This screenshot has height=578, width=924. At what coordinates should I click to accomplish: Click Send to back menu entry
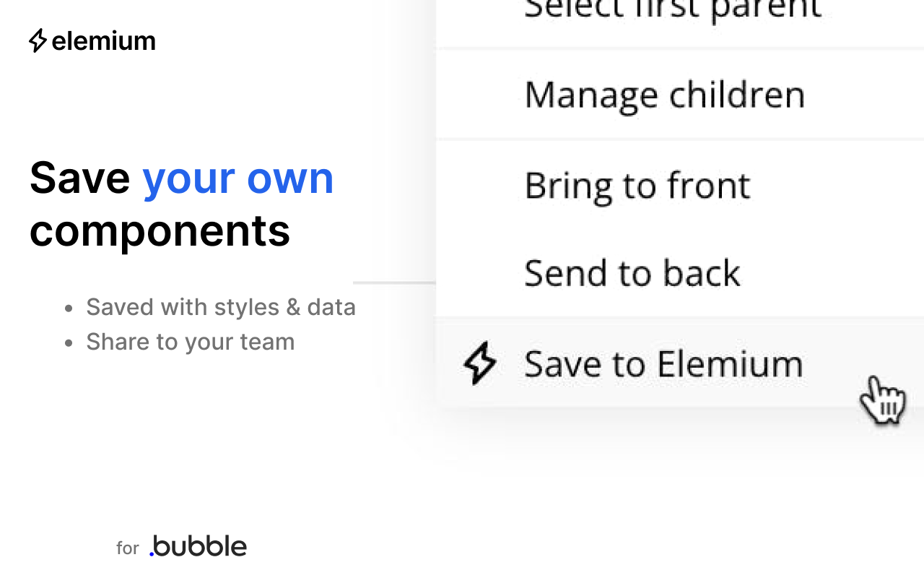pyautogui.click(x=632, y=272)
